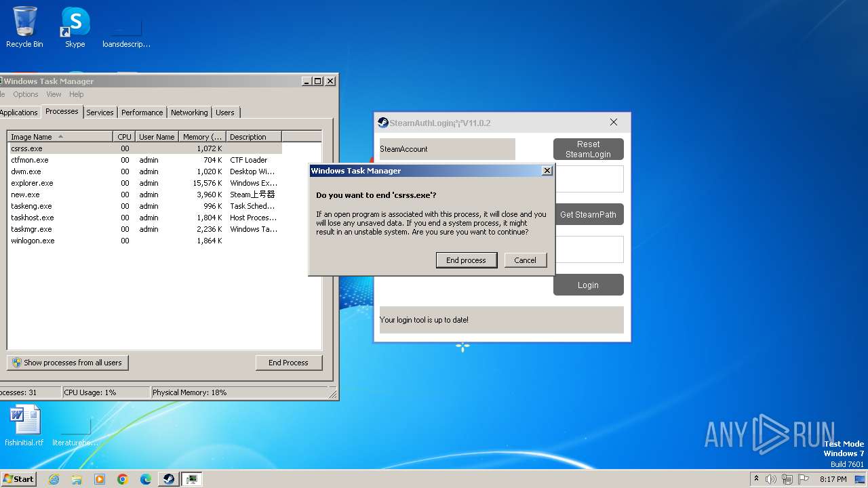Launch Microsoft Edge from the taskbar

(x=146, y=479)
